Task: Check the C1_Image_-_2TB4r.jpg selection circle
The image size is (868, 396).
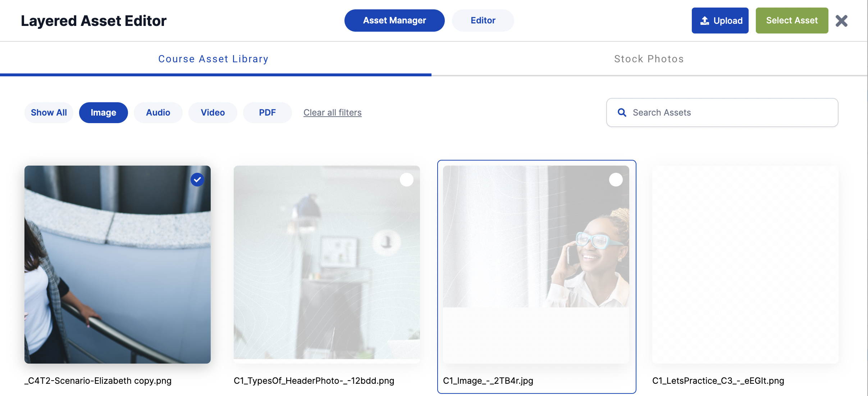Action: 616,180
